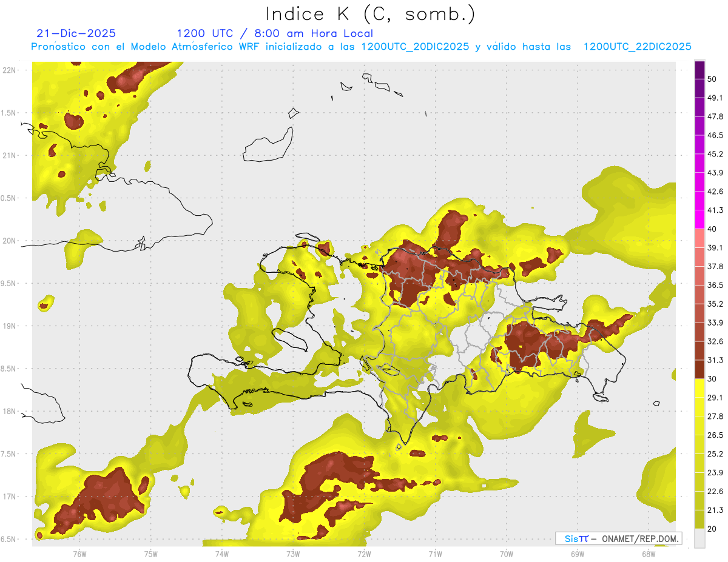
Task: Click the colorbar value "42.6"
Action: click(x=715, y=192)
